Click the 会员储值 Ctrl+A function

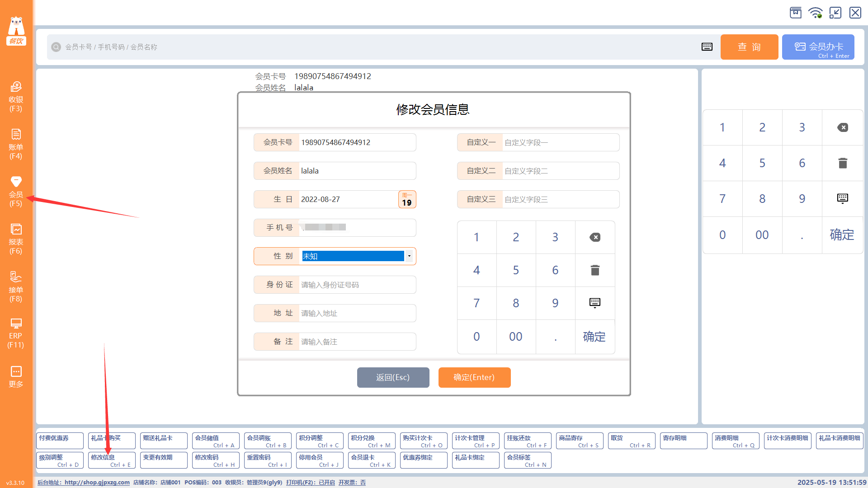pos(216,441)
